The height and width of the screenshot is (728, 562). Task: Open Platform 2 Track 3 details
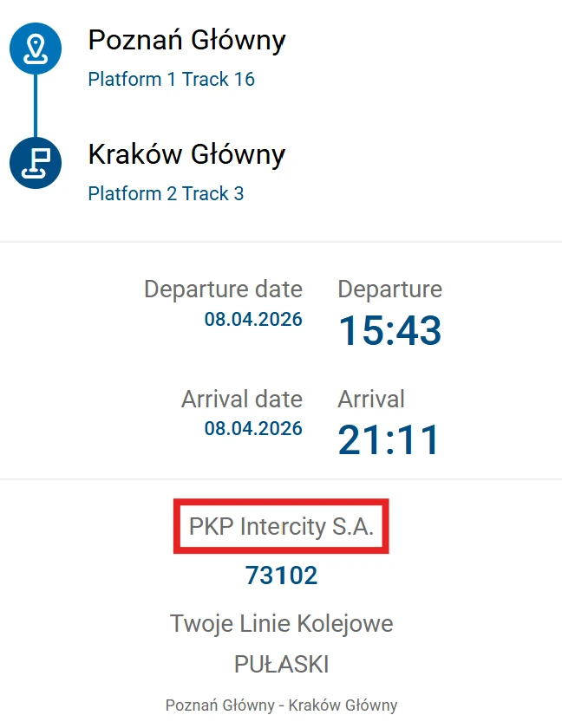tap(166, 194)
